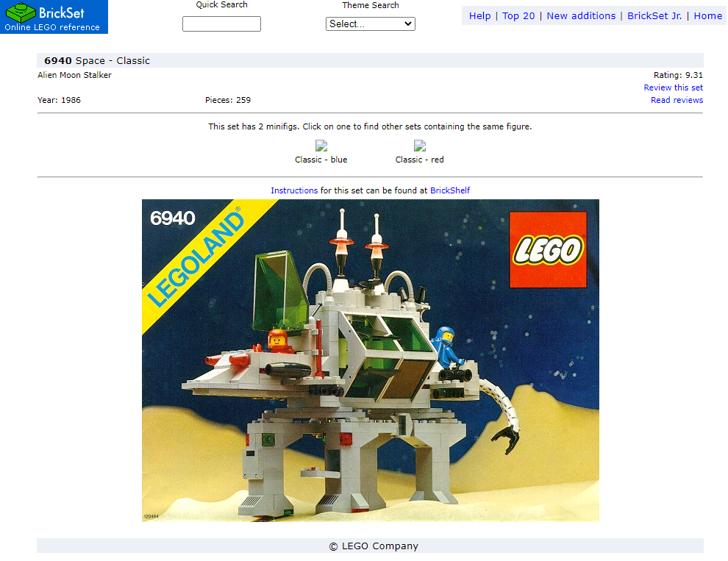Open Read reviews link

[677, 100]
